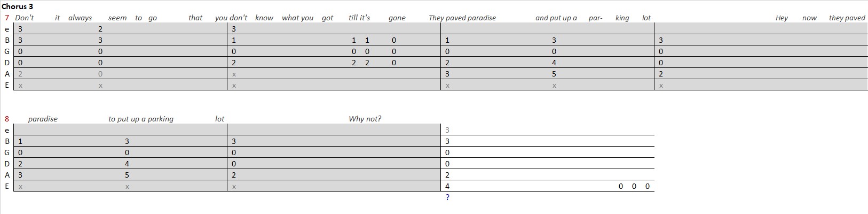Viewport: 868px width, 214px height.
Task: Click the lyric cell 'They paved paradise'
Action: (462, 18)
